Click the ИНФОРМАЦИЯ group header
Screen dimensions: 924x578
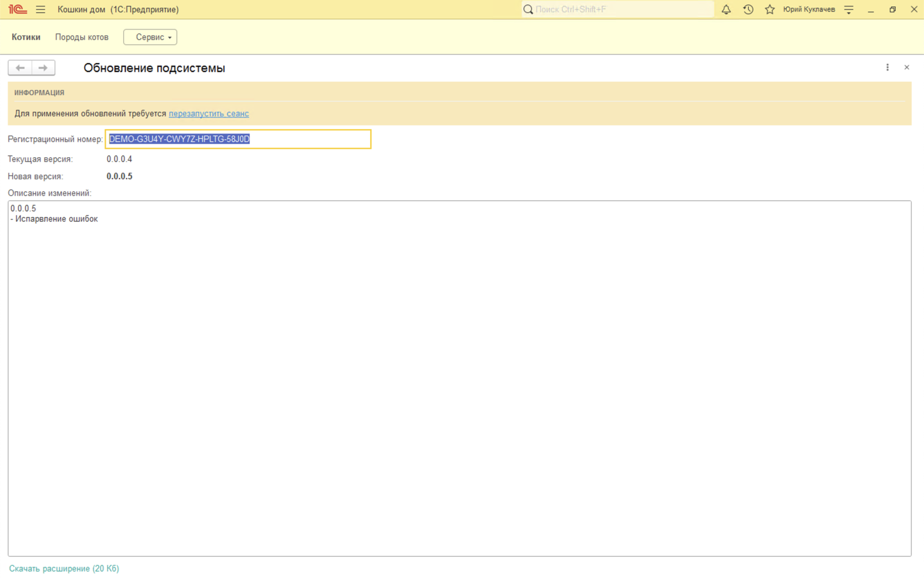click(39, 92)
